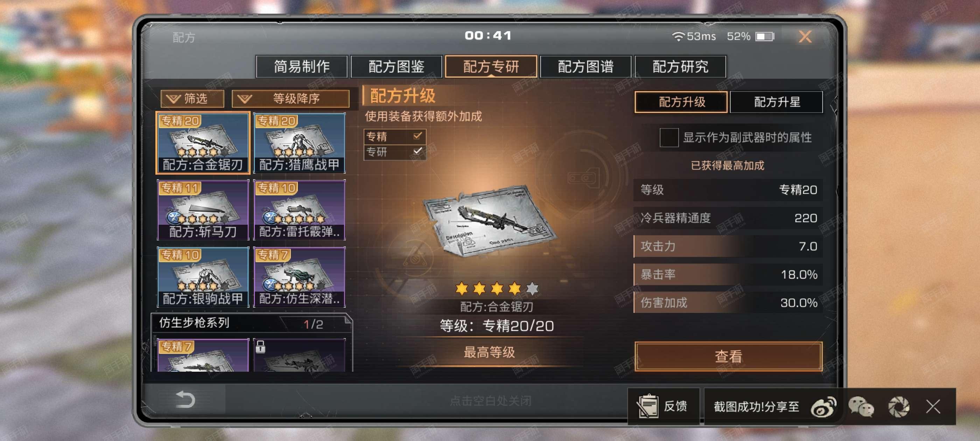The height and width of the screenshot is (441, 980).
Task: Toggle the 专精 filter checkbox
Action: click(417, 135)
